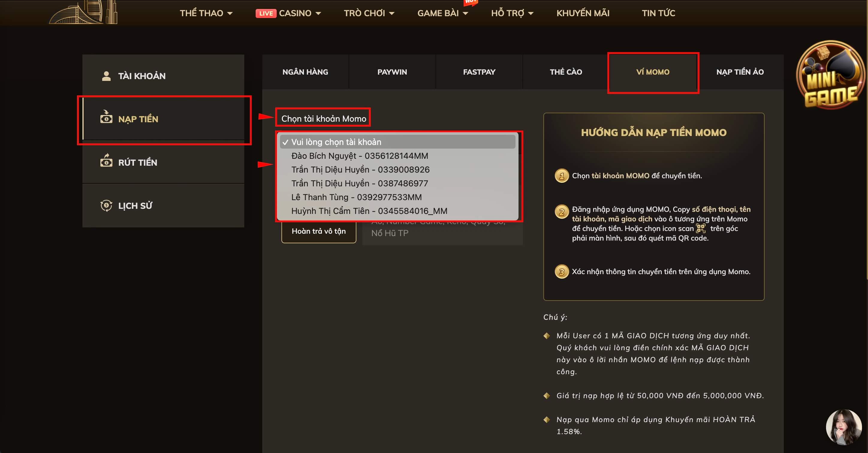The height and width of the screenshot is (453, 868).
Task: Switch to the Nạp Tiền Ảo tab
Action: coord(740,72)
